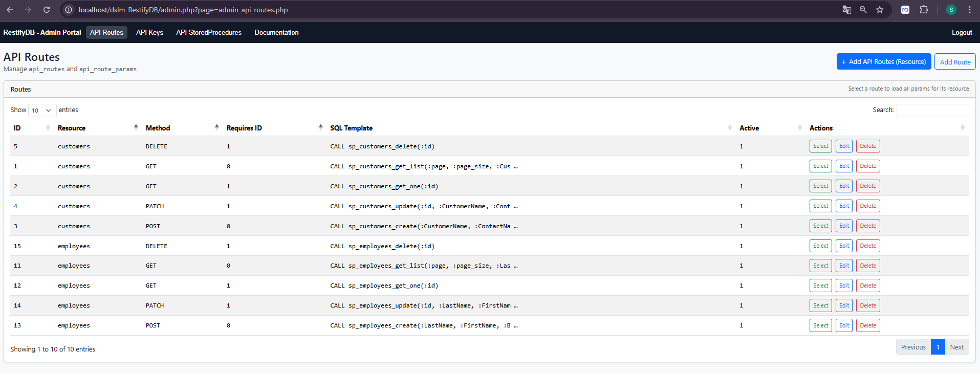Bookmark this page with star icon

[880, 10]
